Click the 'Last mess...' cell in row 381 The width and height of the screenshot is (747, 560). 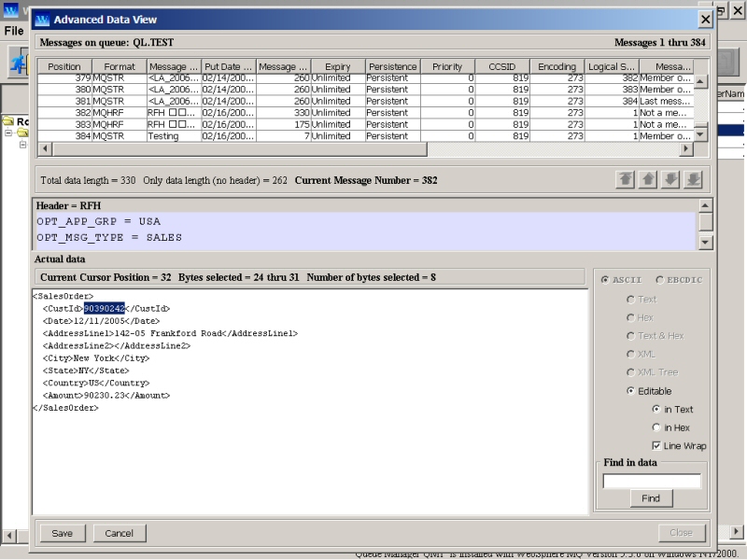667,101
